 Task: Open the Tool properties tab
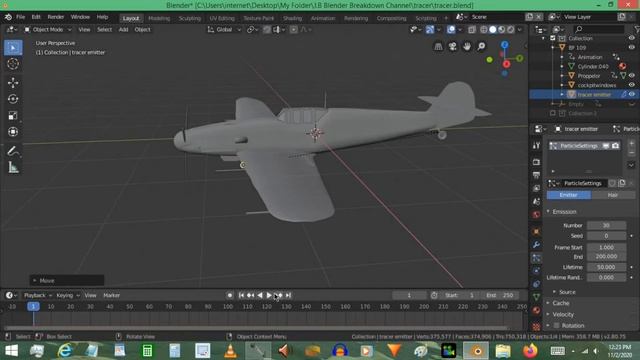536,146
